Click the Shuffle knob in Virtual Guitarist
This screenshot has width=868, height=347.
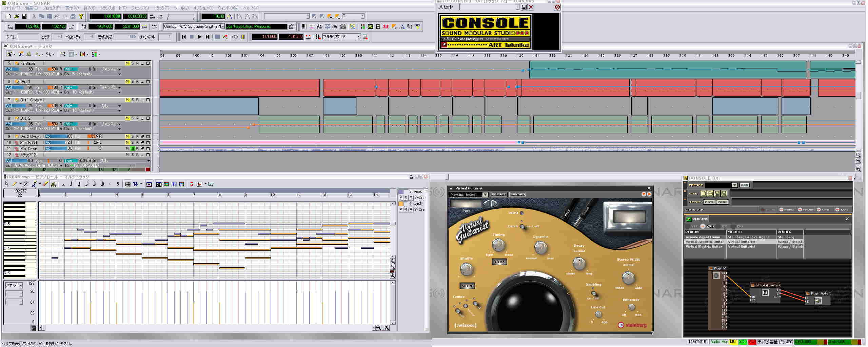[x=467, y=269]
